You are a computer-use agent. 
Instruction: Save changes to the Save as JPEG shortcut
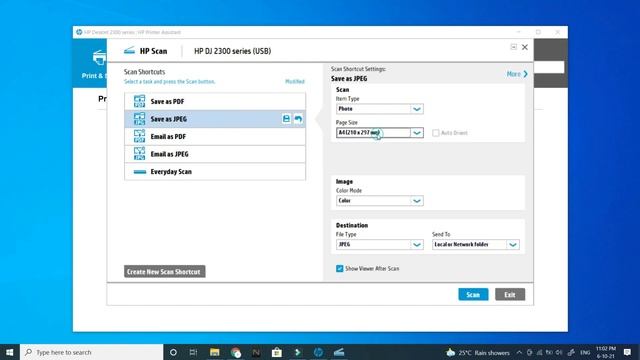pyautogui.click(x=286, y=119)
